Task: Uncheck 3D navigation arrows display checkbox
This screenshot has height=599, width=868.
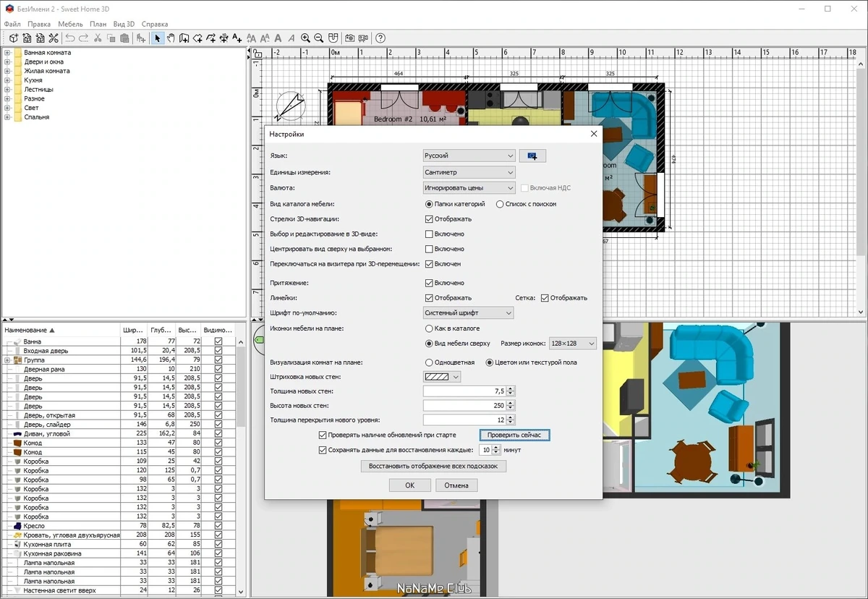Action: point(429,218)
